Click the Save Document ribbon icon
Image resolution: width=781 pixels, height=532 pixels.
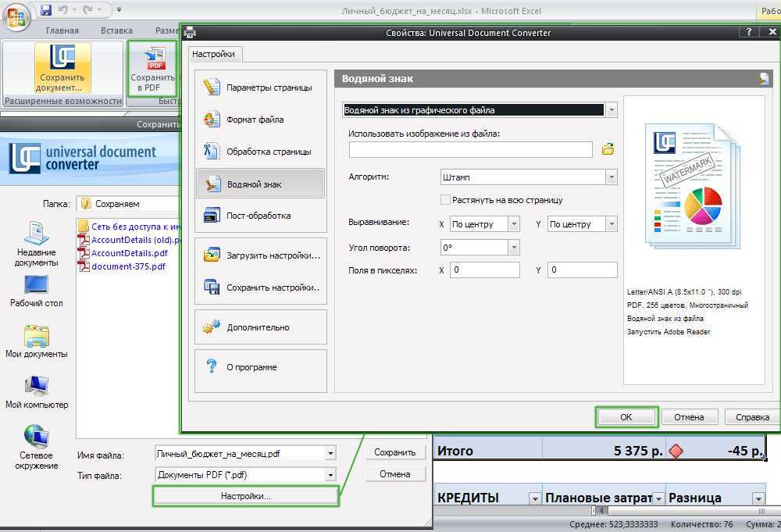62,68
